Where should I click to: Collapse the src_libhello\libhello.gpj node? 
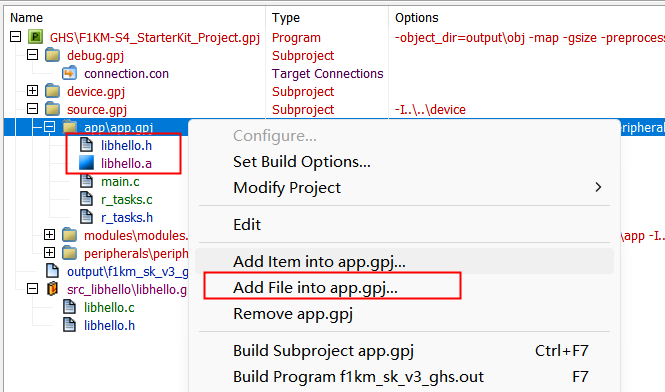click(x=32, y=289)
